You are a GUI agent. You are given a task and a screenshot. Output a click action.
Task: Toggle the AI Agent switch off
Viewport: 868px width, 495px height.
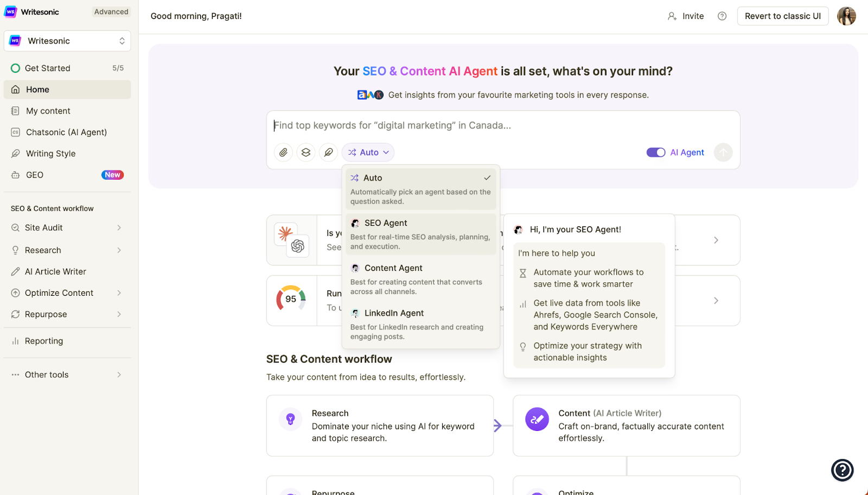click(656, 153)
